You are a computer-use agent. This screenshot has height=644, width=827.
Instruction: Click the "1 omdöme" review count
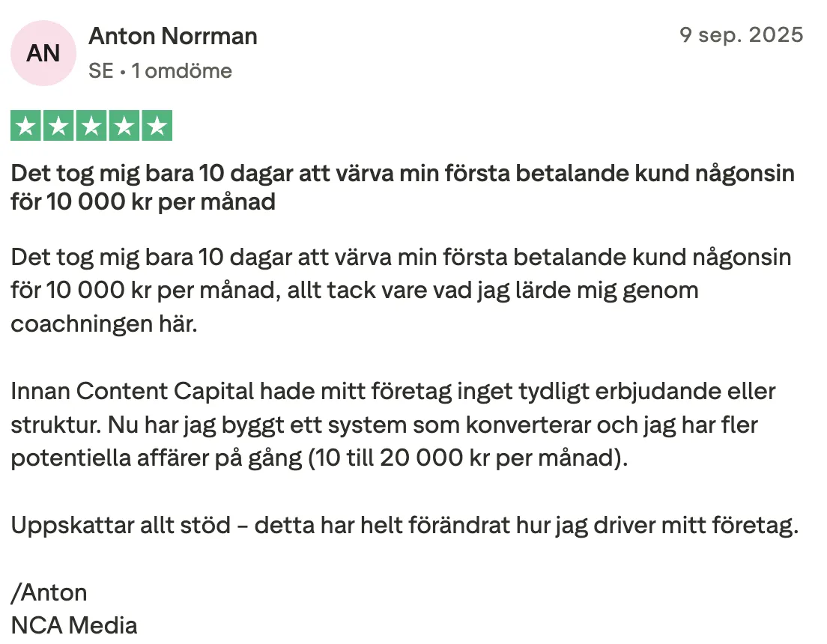coord(182,70)
